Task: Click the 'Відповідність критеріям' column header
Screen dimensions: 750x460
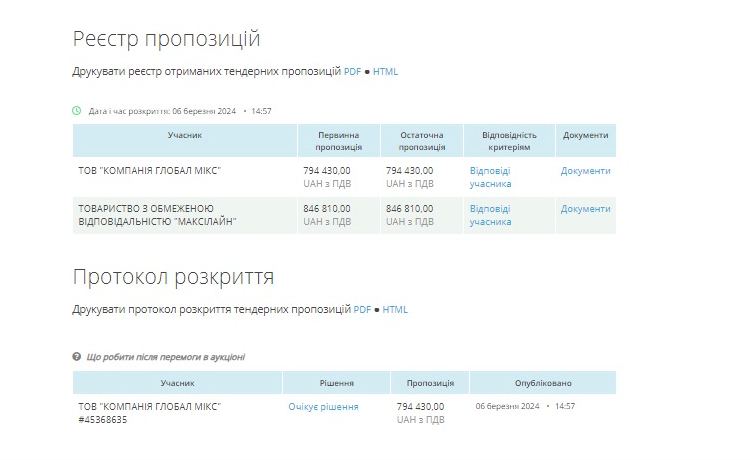Action: pyautogui.click(x=509, y=141)
